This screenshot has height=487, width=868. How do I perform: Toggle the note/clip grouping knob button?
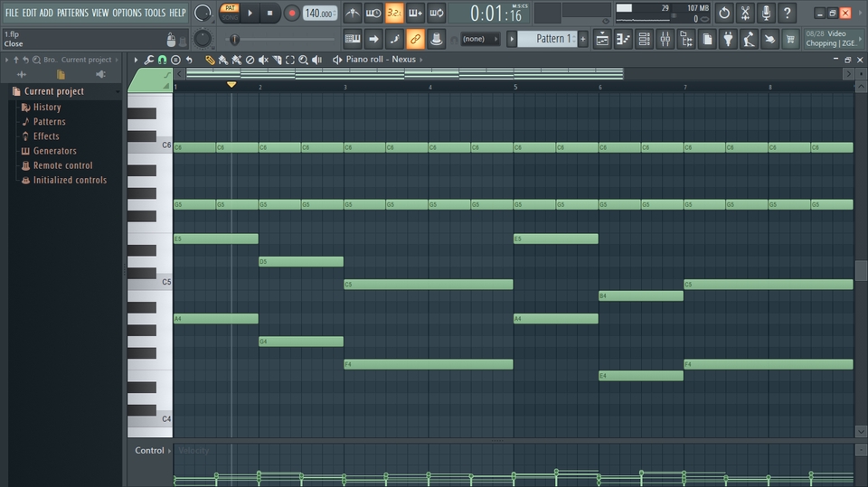(x=436, y=39)
